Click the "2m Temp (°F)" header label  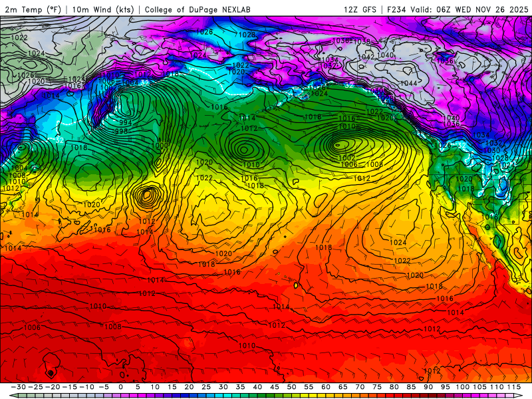pyautogui.click(x=33, y=9)
